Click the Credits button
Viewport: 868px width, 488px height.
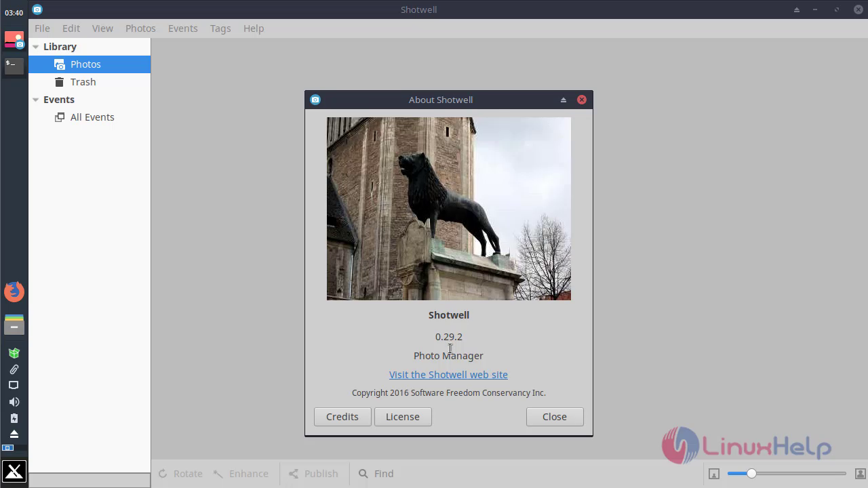(x=342, y=417)
